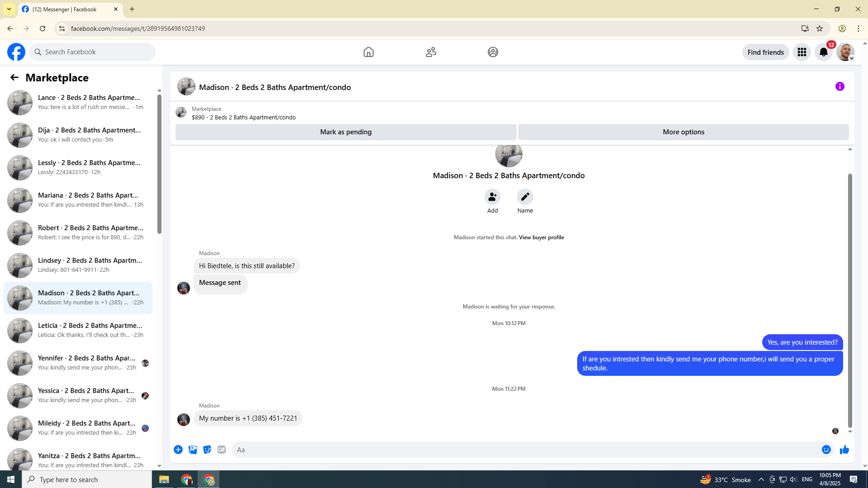Click the 'Yes, are you interested?' message bubble
The height and width of the screenshot is (488, 868).
pos(802,342)
